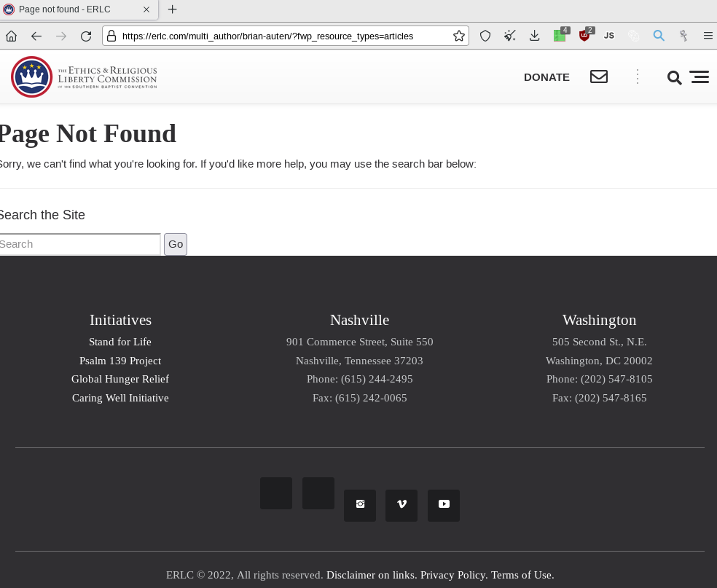Open the envelope newsletter icon
The height and width of the screenshot is (588, 717).
pos(599,77)
